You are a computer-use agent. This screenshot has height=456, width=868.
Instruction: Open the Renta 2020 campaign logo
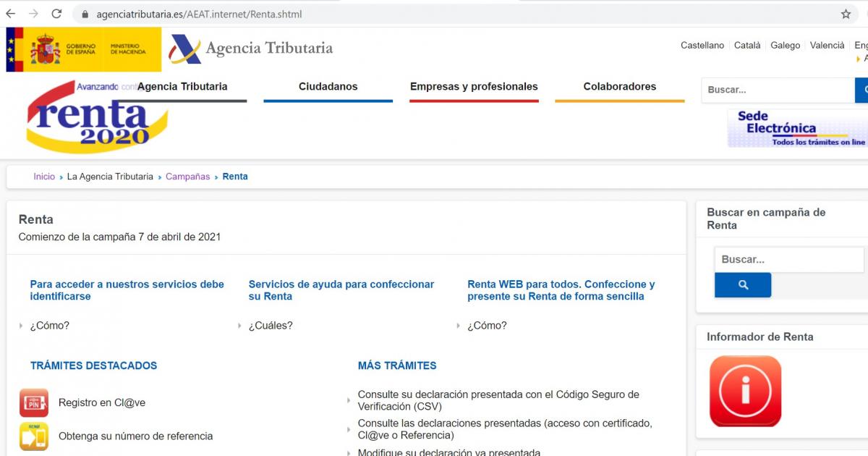coord(97,117)
